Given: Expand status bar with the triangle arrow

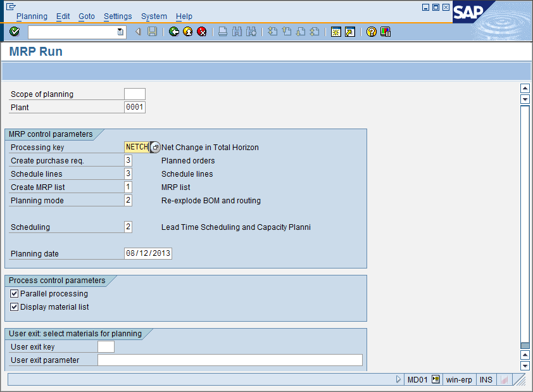Looking at the screenshot, I should tap(398, 380).
